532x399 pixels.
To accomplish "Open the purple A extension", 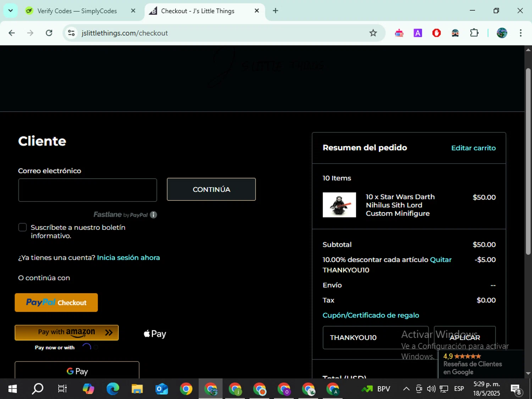I will tap(418, 33).
